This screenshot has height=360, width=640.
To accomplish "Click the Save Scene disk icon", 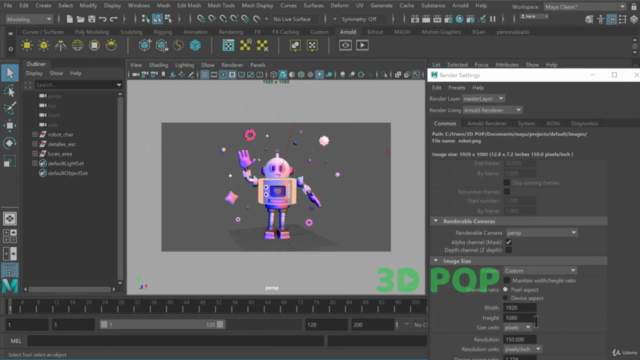I will 91,19.
